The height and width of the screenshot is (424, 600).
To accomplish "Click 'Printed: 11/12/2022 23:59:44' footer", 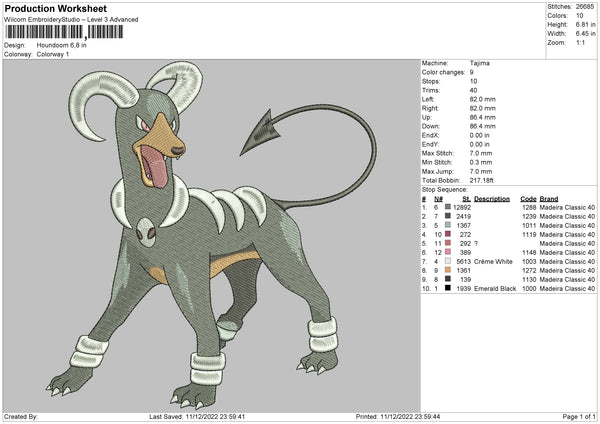I will tap(398, 416).
